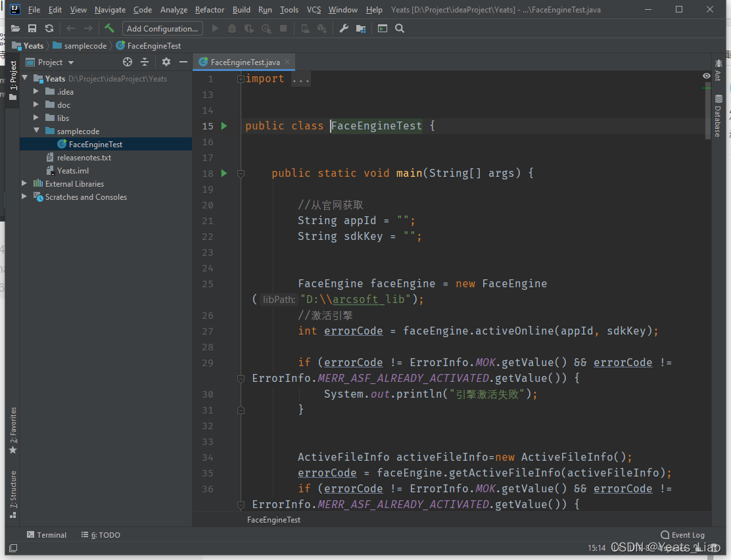Click the Search Everywhere magnifier icon
The height and width of the screenshot is (560, 731).
click(398, 28)
